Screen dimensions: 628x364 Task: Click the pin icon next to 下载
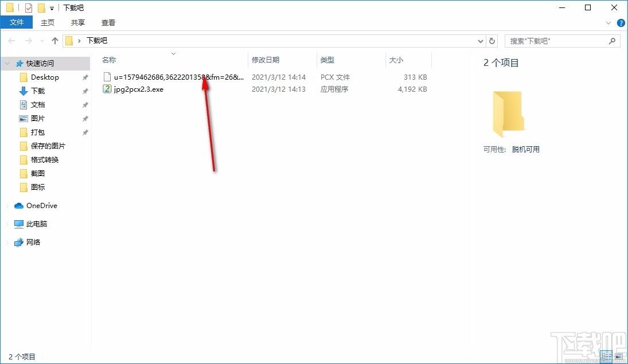click(85, 91)
